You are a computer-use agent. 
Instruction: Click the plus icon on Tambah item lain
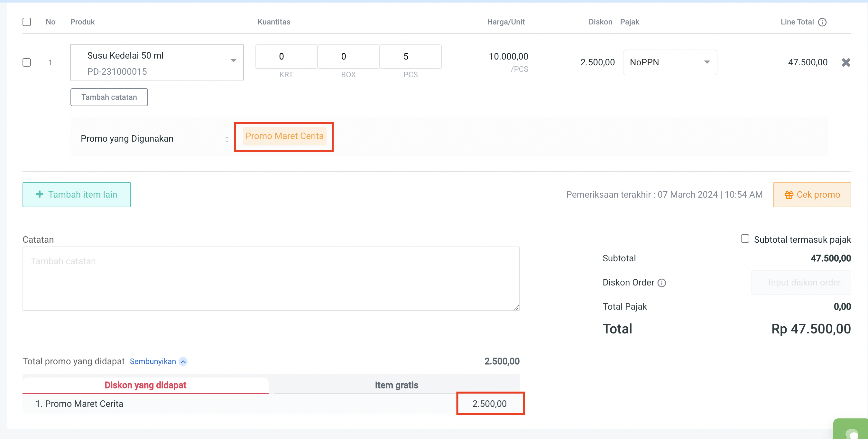[40, 194]
